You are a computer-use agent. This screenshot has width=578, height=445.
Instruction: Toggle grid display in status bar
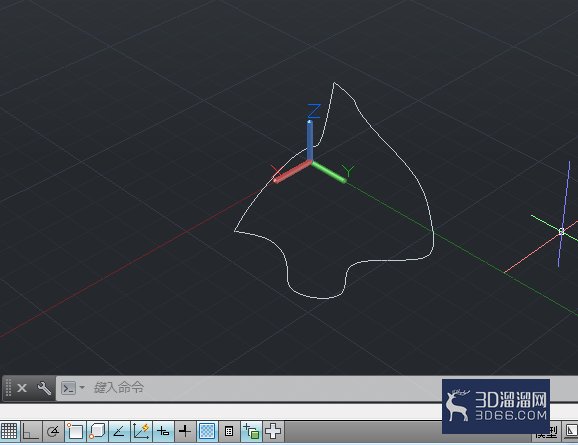[9, 431]
